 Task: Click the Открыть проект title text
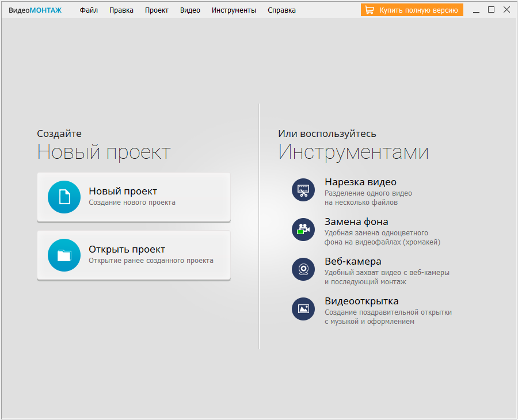127,249
